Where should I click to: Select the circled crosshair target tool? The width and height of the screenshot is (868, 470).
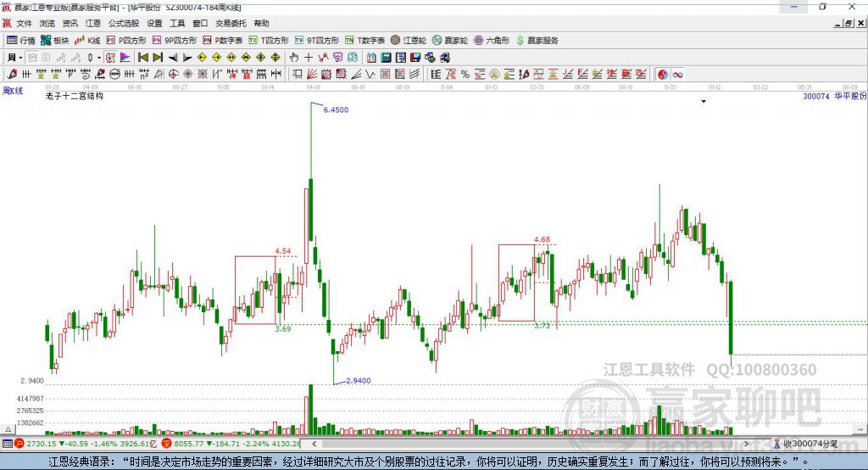pos(173,75)
